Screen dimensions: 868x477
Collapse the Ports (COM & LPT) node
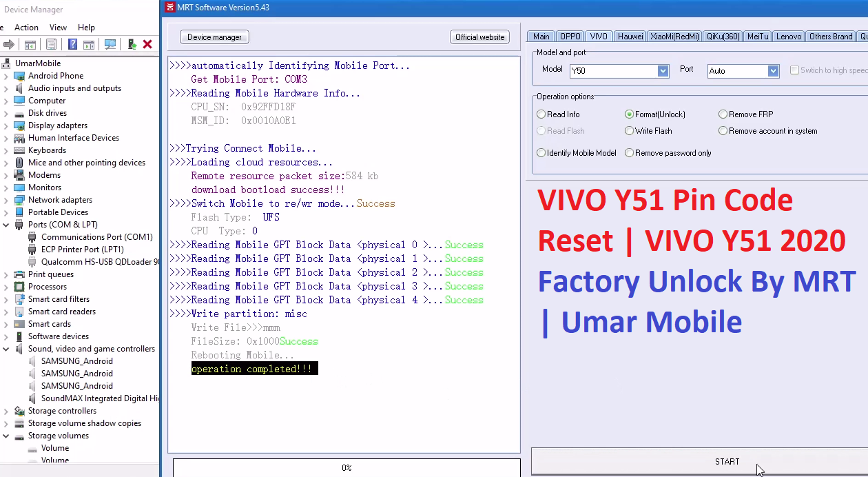point(6,225)
